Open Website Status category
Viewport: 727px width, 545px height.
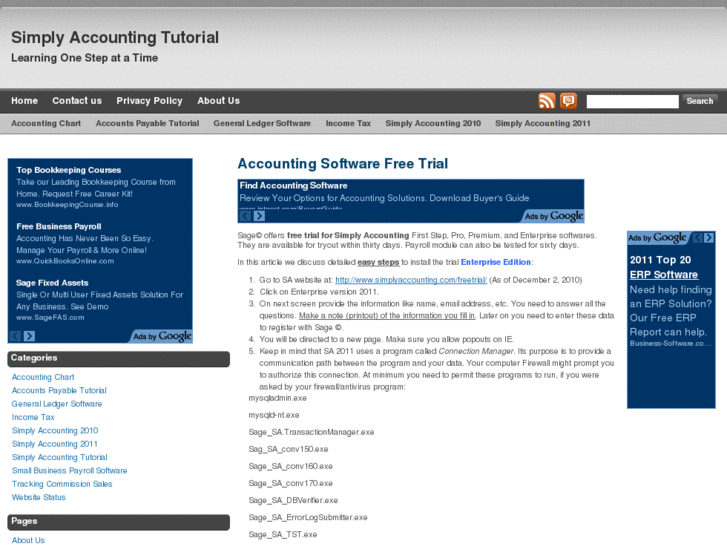click(38, 497)
